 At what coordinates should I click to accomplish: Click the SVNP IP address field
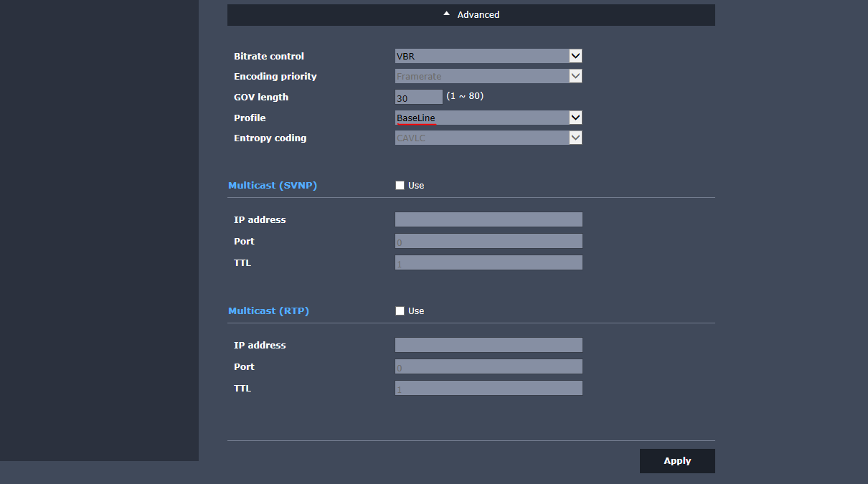[489, 219]
